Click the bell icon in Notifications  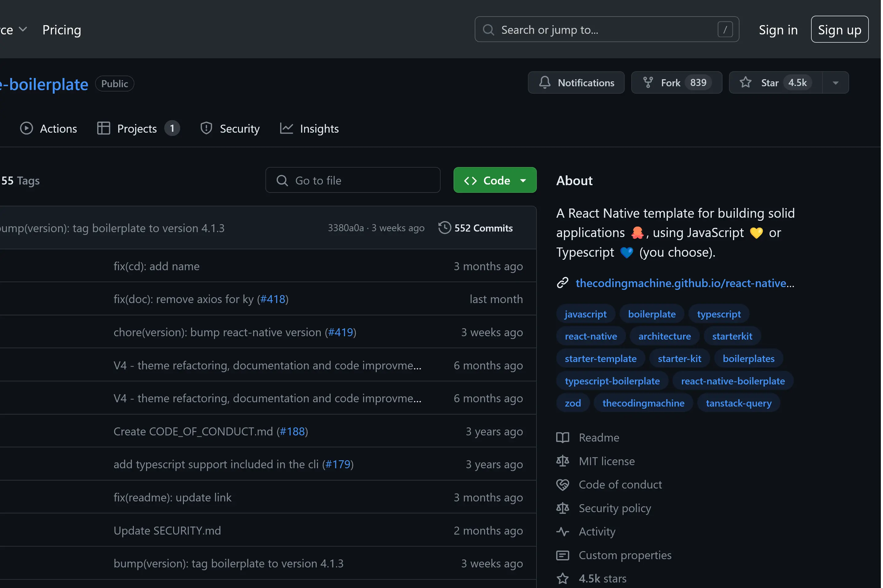point(545,83)
